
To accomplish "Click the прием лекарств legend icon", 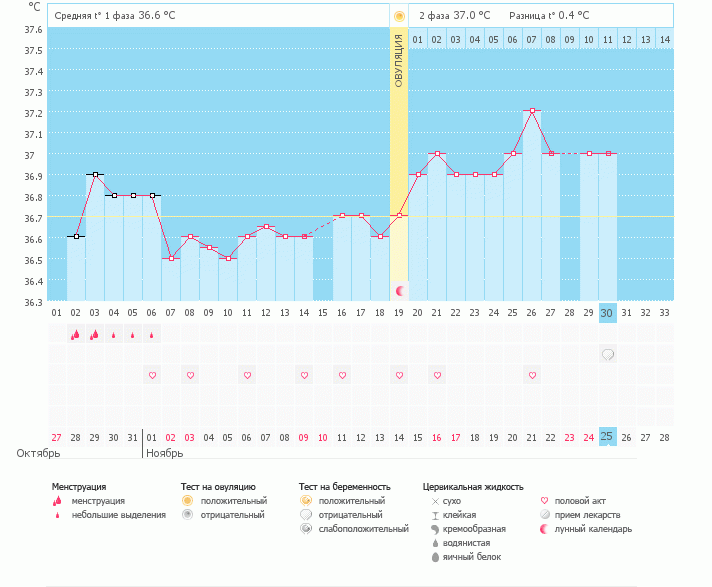I will [544, 515].
